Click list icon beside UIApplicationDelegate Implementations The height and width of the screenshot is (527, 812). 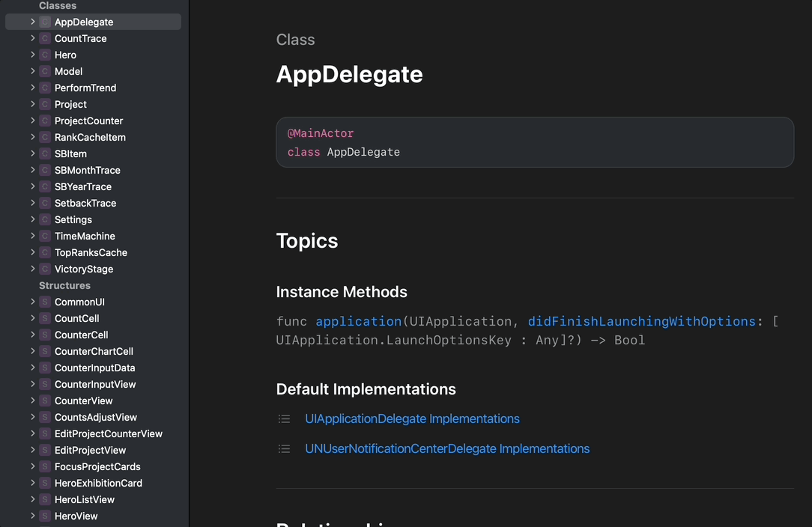284,419
